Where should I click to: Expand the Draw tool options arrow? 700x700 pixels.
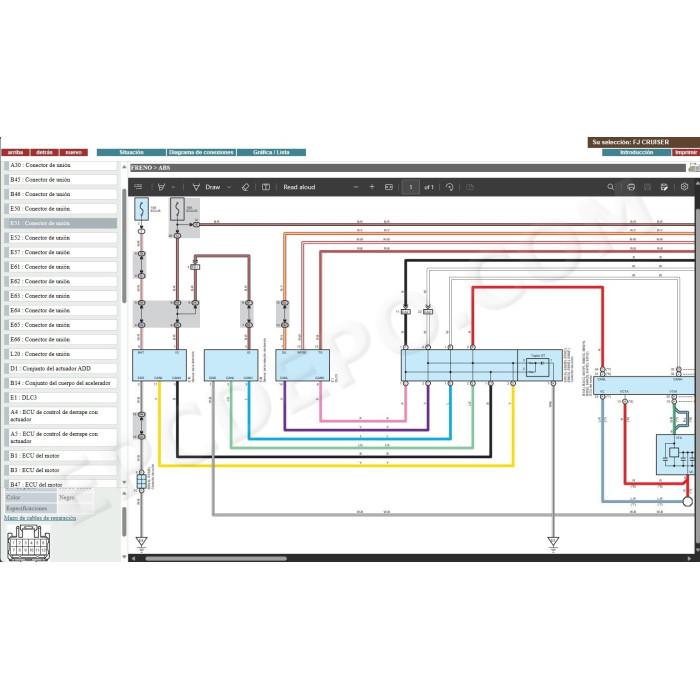click(x=229, y=187)
